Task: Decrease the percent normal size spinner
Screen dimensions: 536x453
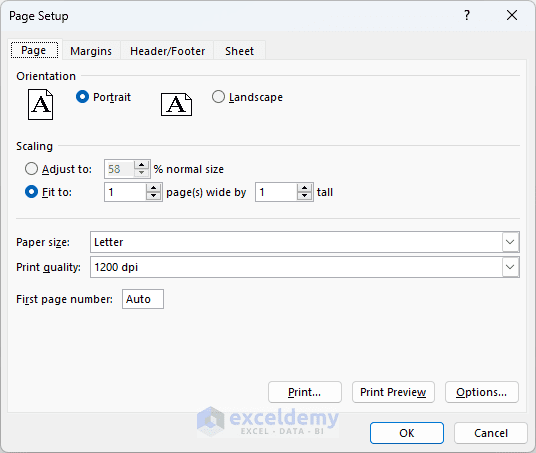Action: click(142, 173)
